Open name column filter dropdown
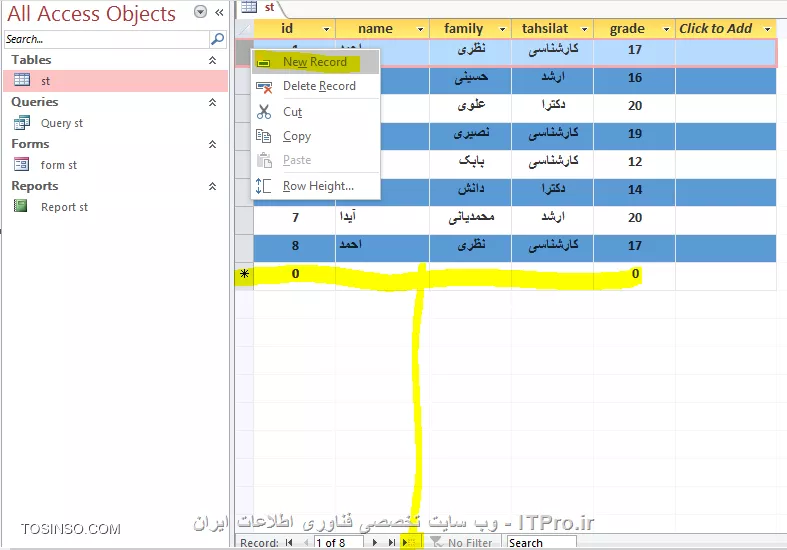This screenshot has width=787, height=550. [420, 30]
